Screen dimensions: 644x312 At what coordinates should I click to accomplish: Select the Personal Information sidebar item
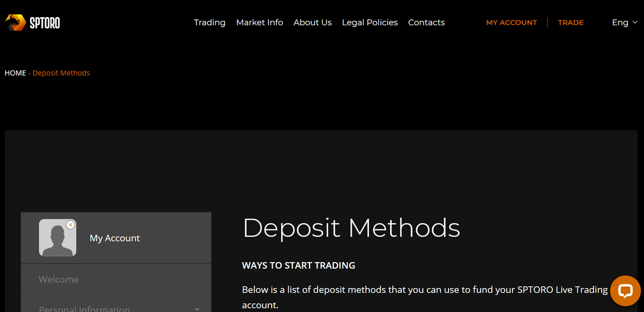(x=84, y=308)
